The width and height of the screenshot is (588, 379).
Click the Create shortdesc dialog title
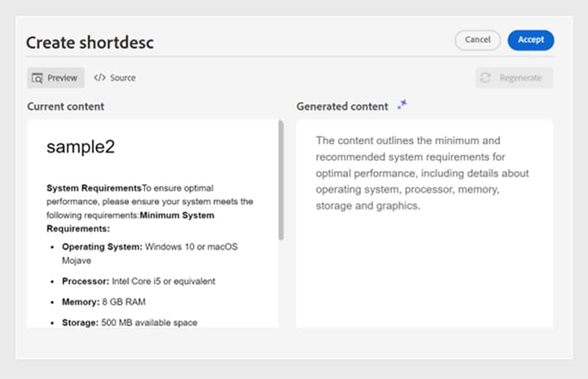(90, 42)
